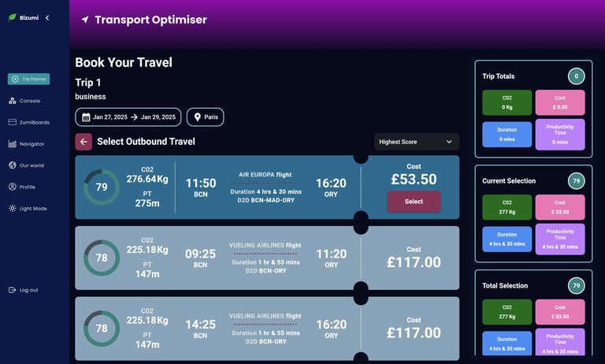This screenshot has height=364, width=605.
Task: Open the Jan 27 – Jan 29 date picker
Action: coord(128,117)
